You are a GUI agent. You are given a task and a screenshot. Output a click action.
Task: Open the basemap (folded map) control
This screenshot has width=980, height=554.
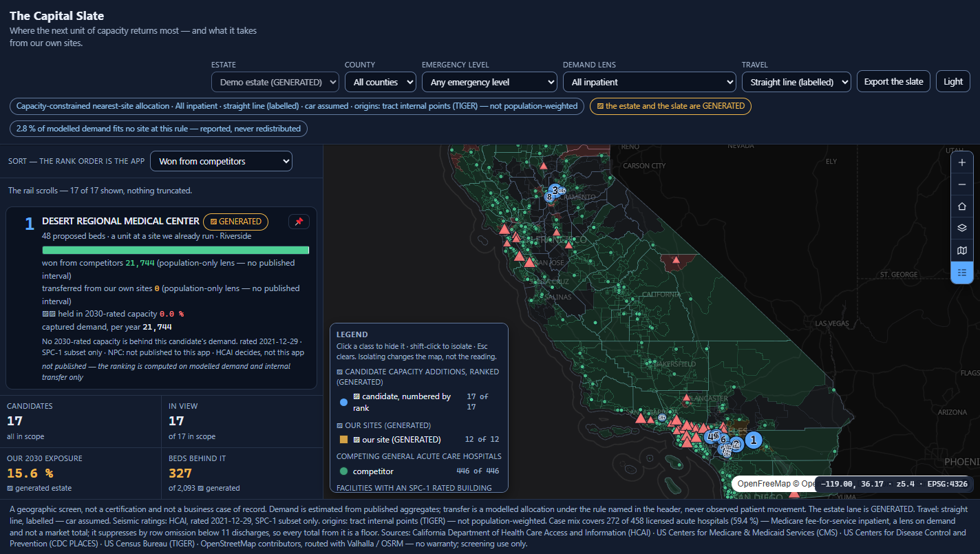[x=961, y=251]
